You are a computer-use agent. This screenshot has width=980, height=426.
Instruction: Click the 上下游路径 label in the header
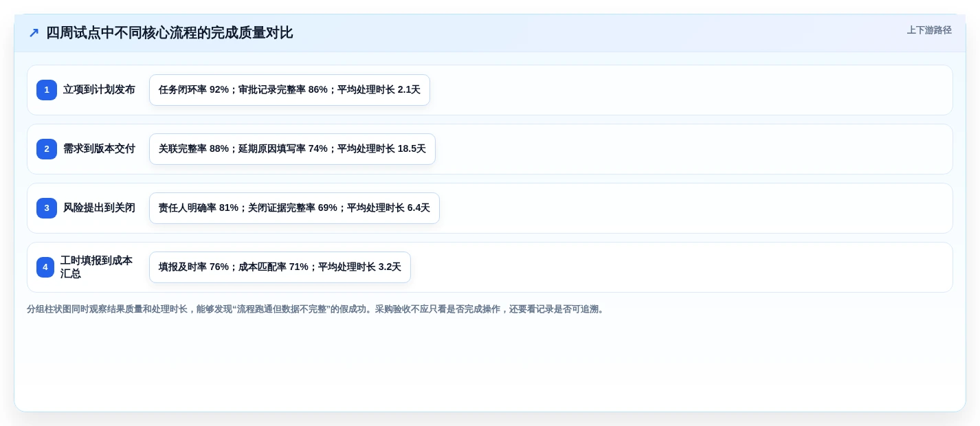(x=929, y=30)
